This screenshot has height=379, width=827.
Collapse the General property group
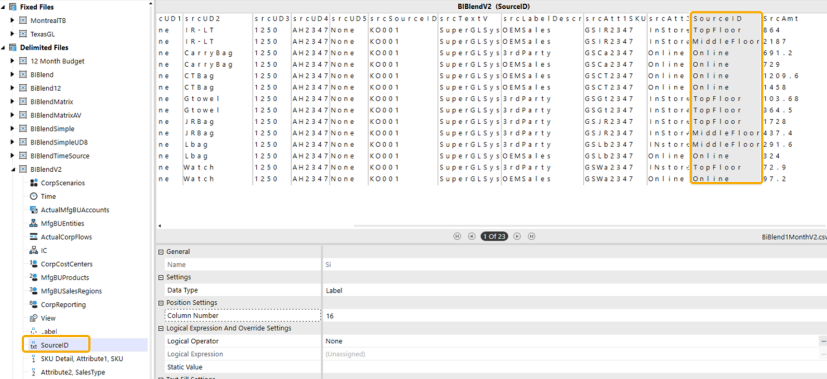[160, 252]
